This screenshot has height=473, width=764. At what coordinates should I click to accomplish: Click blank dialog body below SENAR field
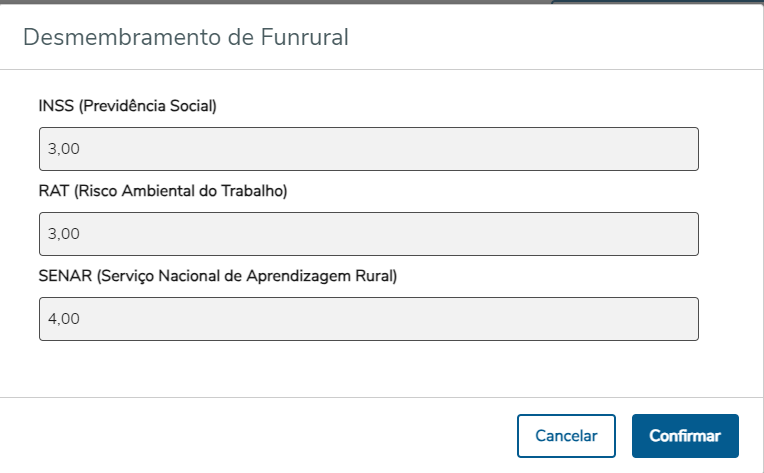tap(368, 370)
